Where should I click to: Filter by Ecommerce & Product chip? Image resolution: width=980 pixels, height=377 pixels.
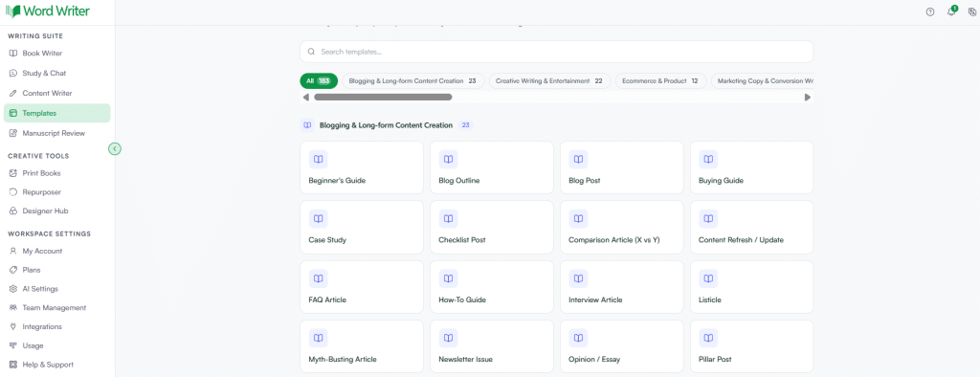pos(660,80)
